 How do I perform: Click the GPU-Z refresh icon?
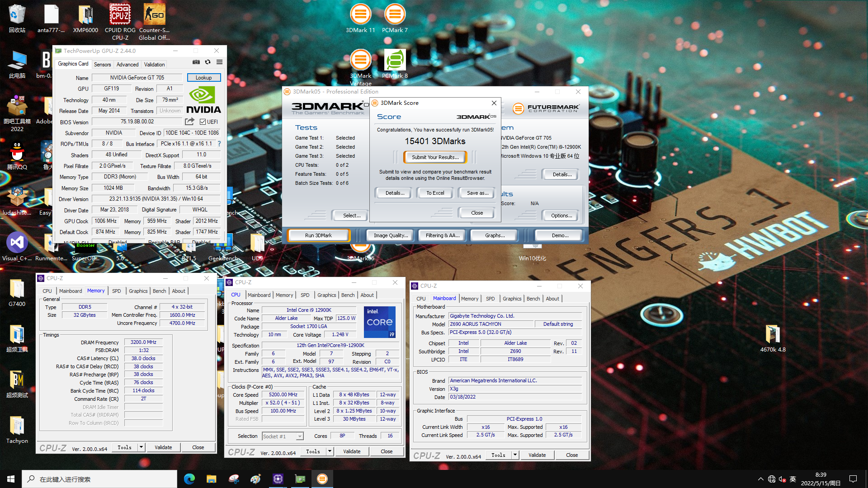tap(208, 62)
